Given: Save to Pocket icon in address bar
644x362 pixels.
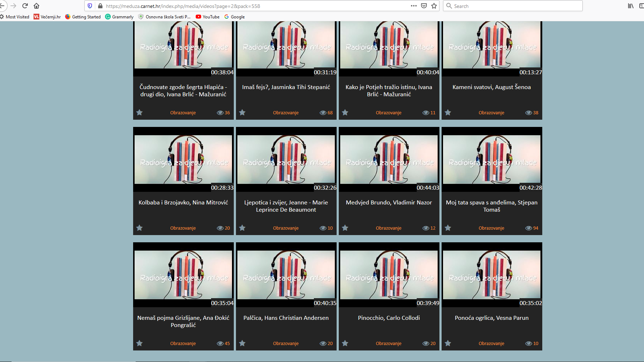Looking at the screenshot, I should coord(424,6).
